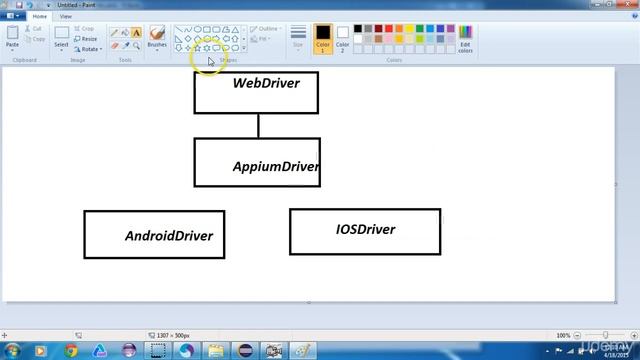Switch to the View tab

pos(66,16)
